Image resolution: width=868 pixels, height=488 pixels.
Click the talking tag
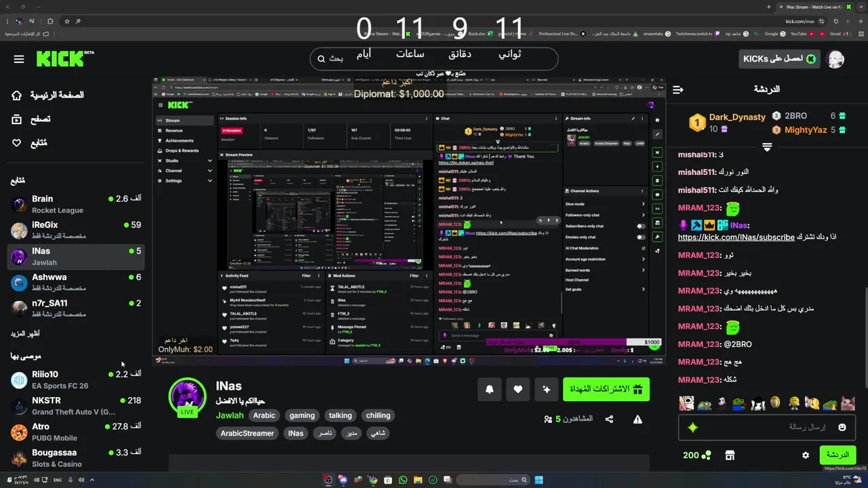tap(340, 415)
